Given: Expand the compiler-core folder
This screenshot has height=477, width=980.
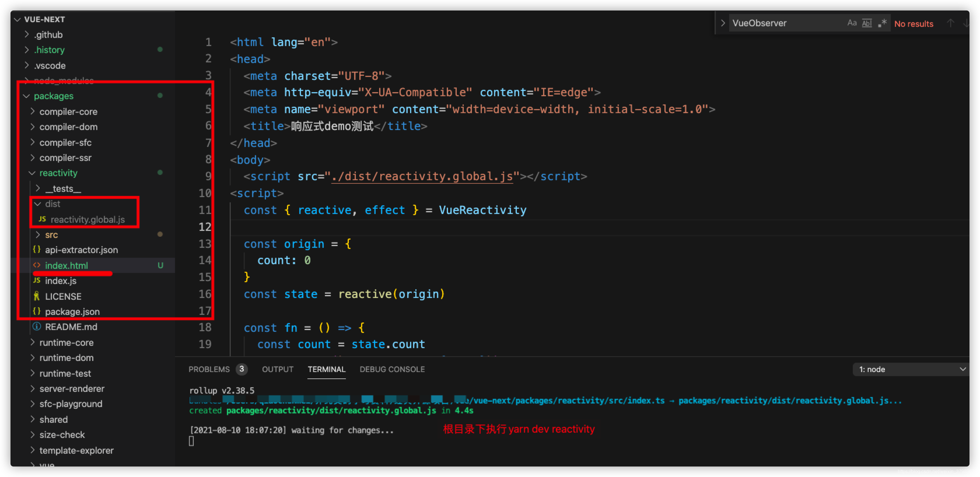Looking at the screenshot, I should point(32,111).
